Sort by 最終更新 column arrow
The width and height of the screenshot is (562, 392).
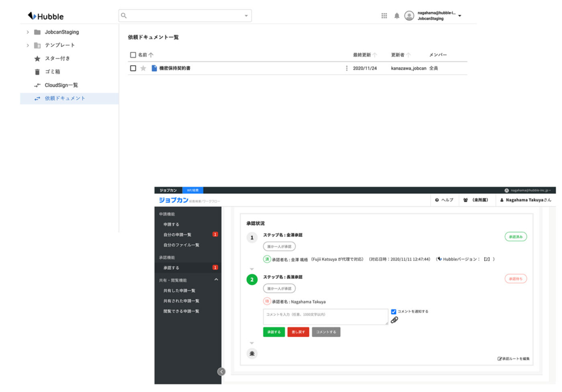374,55
